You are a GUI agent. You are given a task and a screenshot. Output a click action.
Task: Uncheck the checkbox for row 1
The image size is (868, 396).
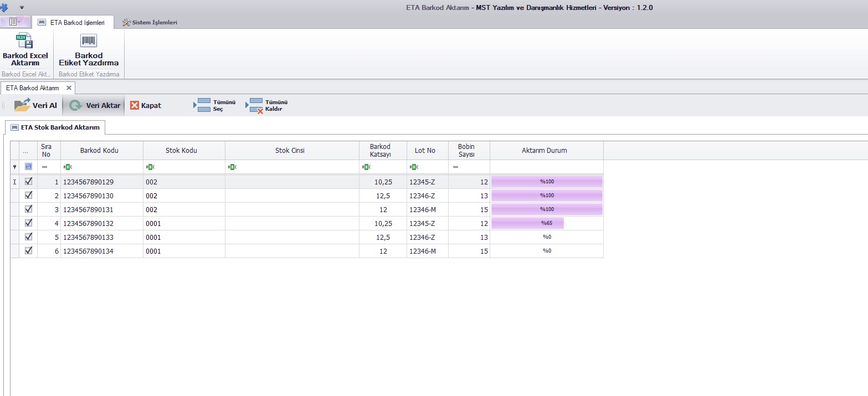29,181
